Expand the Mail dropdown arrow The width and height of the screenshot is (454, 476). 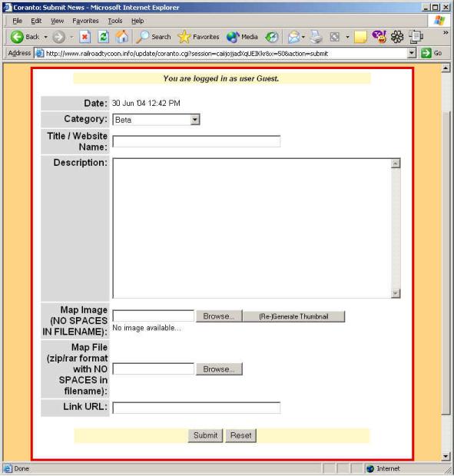pos(303,37)
